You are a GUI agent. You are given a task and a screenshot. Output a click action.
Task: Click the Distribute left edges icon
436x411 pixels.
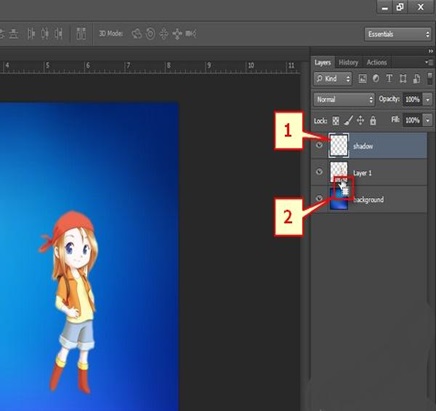click(x=31, y=34)
